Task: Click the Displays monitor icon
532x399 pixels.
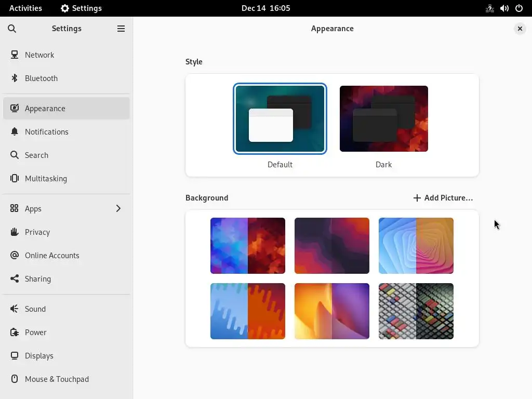Action: click(14, 355)
